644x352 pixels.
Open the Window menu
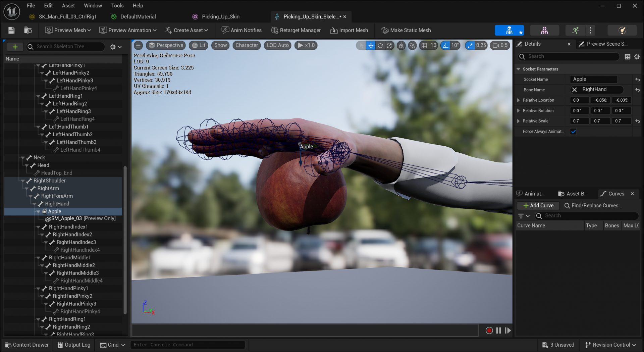(93, 6)
